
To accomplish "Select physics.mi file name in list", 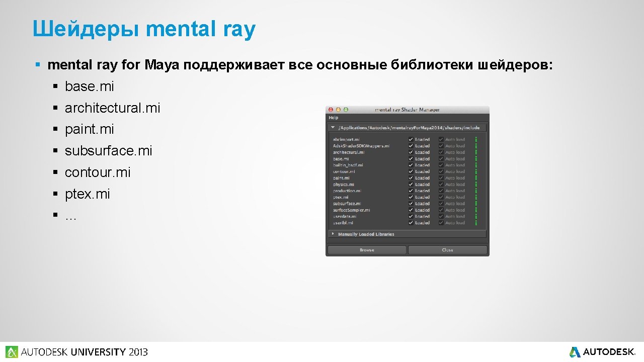I will click(x=344, y=185).
